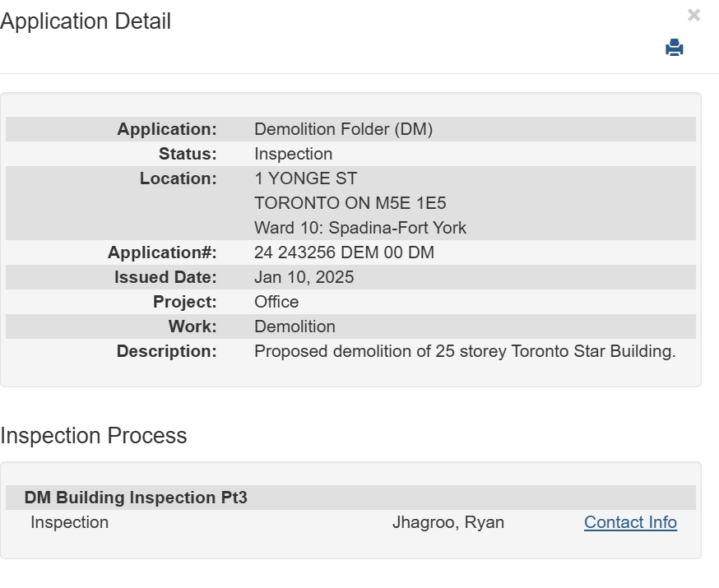Click the 1 YONGE ST address line

tap(305, 178)
